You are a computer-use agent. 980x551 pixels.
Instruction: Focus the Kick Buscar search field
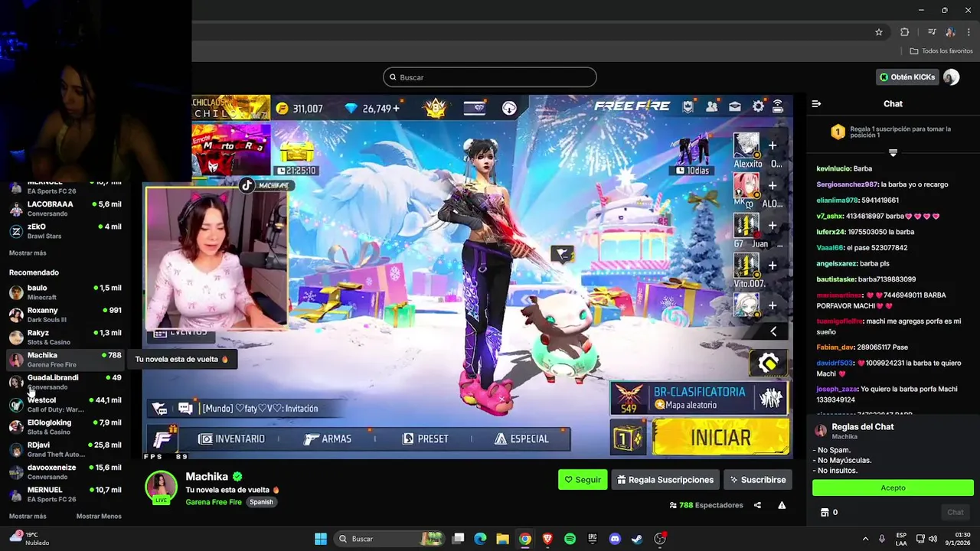(x=489, y=77)
